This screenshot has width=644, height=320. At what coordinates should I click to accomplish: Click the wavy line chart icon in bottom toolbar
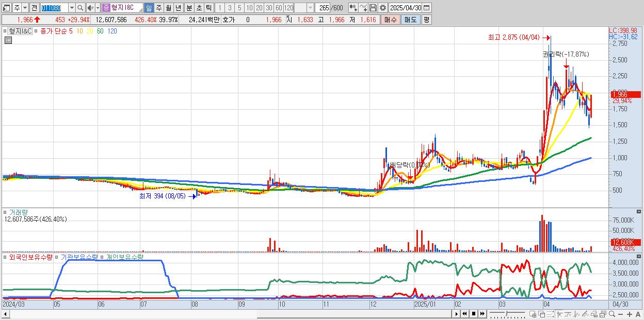569,314
